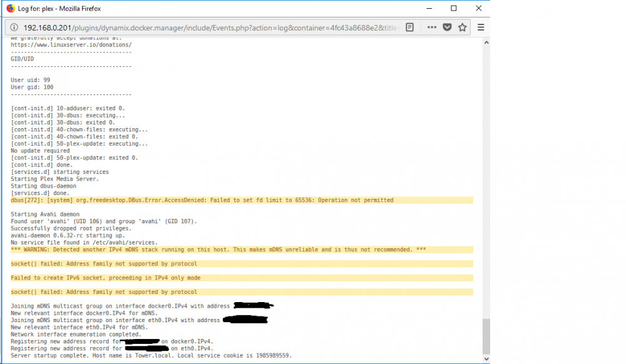This screenshot has width=626, height=364.
Task: Click second 'socket() failed' highlighted line
Action: tap(242, 292)
